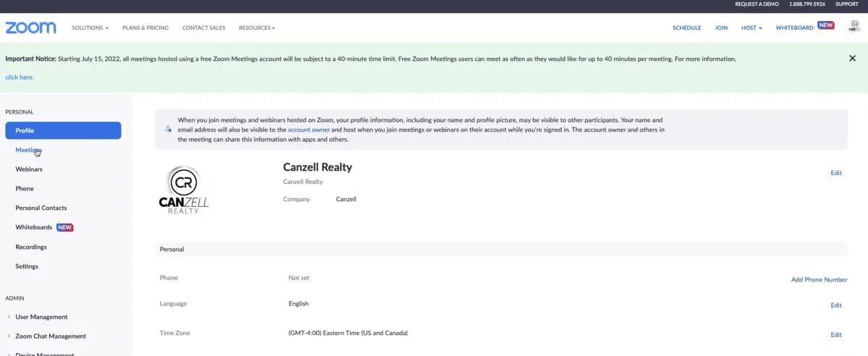Click the Canzell Realty profile picture

click(184, 190)
